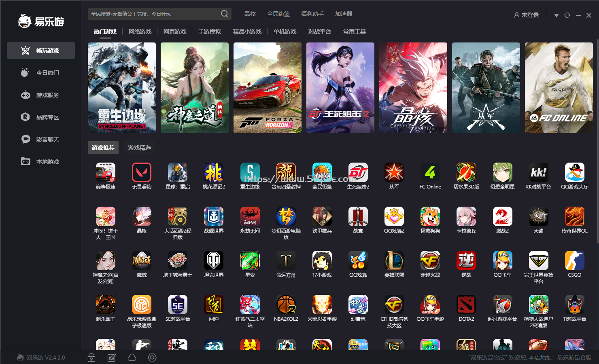The image size is (599, 364).
Task: Launch the 战舰世界 game icon
Action: 214,216
